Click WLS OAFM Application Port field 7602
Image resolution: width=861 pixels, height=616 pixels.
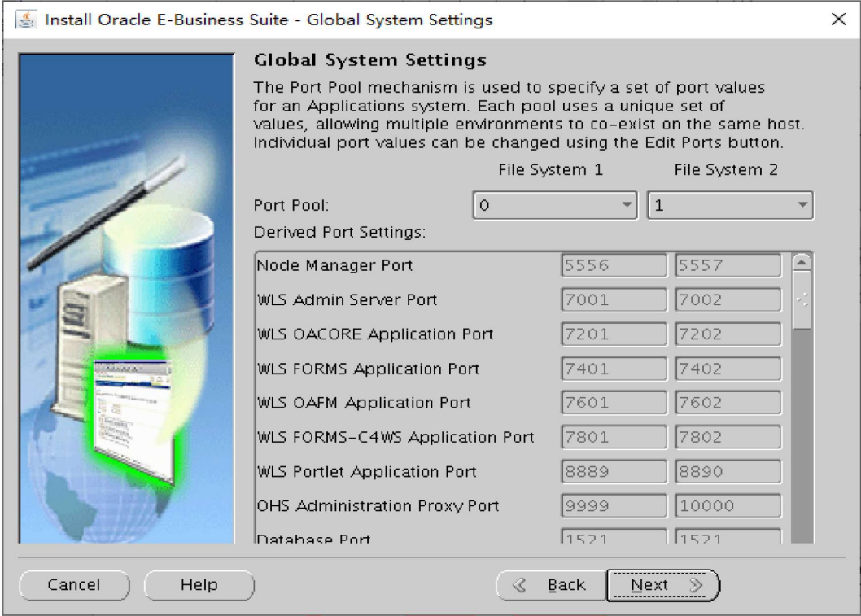(x=728, y=403)
